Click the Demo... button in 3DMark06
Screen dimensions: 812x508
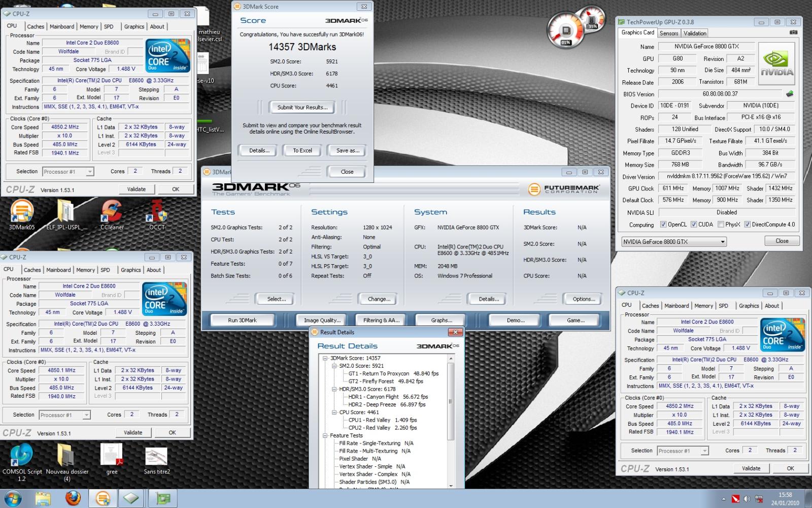point(516,320)
